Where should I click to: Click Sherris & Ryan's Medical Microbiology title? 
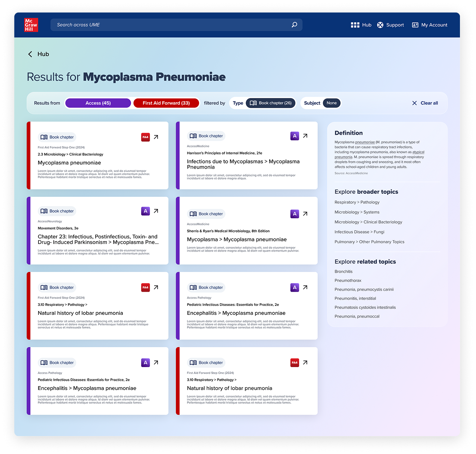[x=228, y=231]
